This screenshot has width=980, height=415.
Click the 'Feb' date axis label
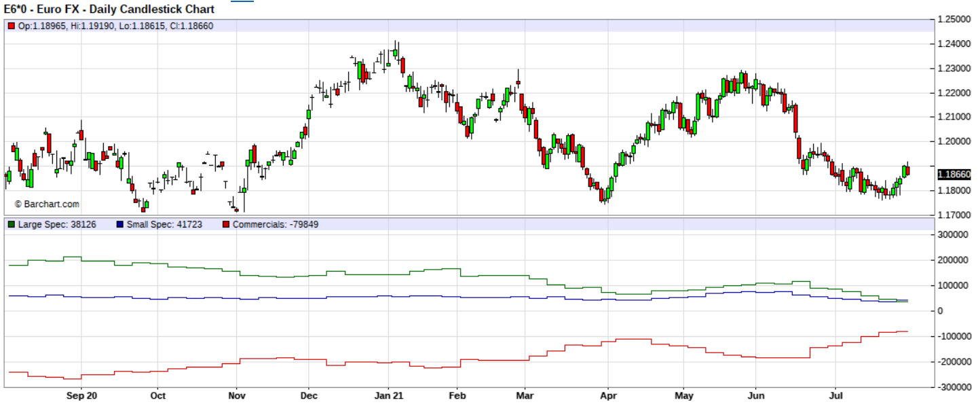458,395
